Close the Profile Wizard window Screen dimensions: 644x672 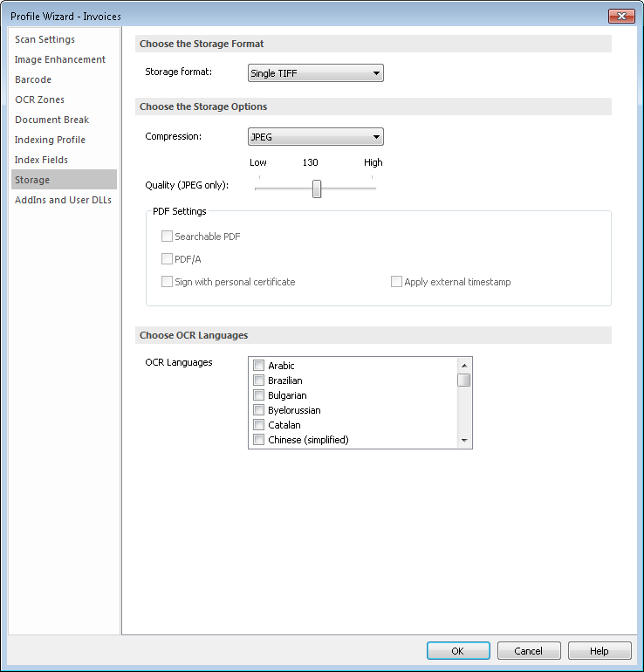621,17
